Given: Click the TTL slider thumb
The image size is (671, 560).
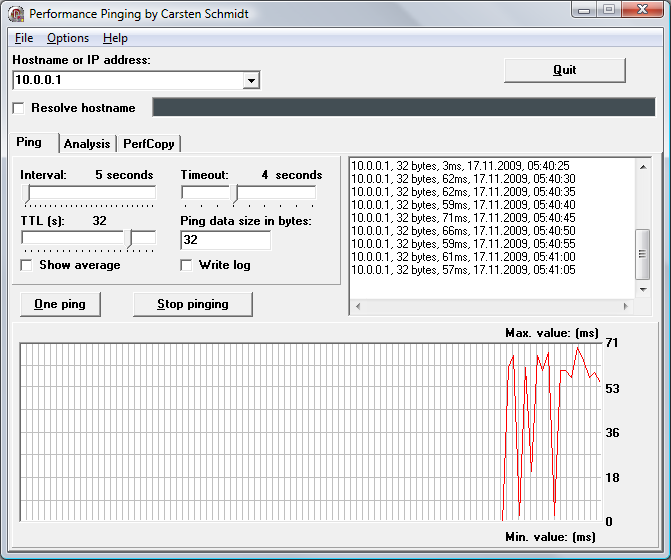Looking at the screenshot, I should click(130, 239).
